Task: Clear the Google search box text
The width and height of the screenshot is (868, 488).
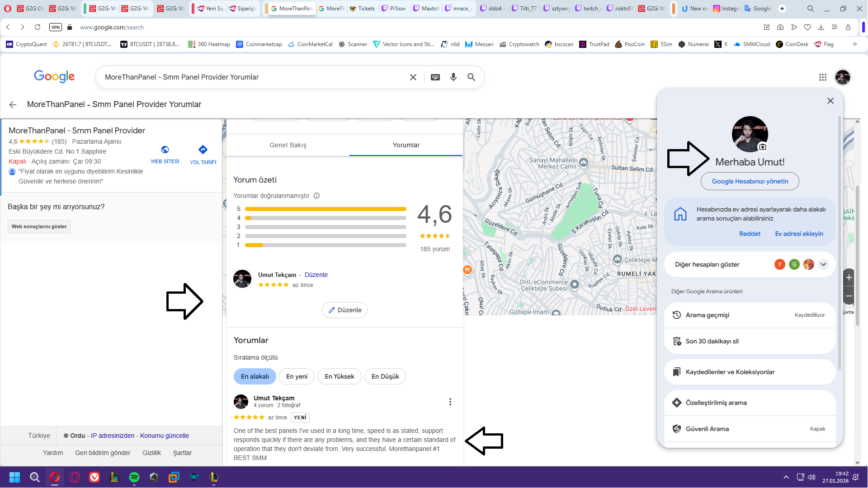Action: coord(413,77)
